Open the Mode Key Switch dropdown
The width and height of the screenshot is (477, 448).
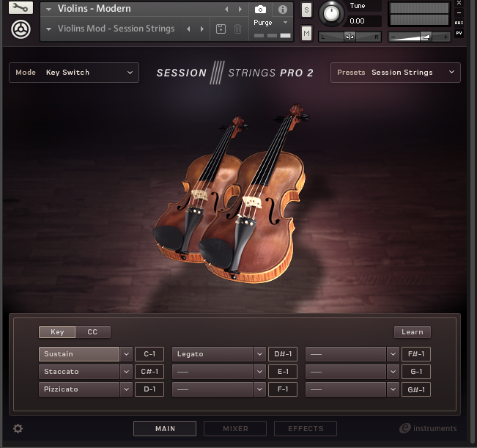click(74, 73)
